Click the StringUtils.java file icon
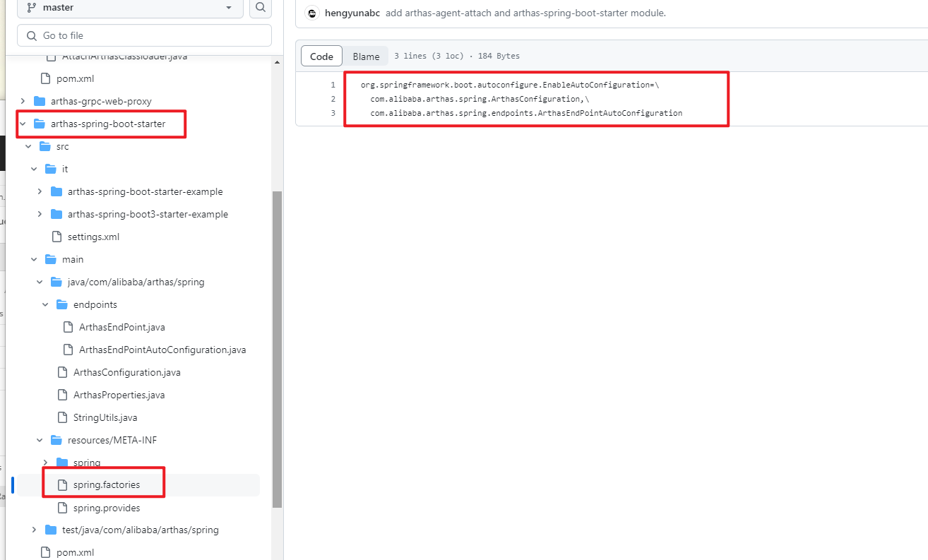 click(x=62, y=417)
